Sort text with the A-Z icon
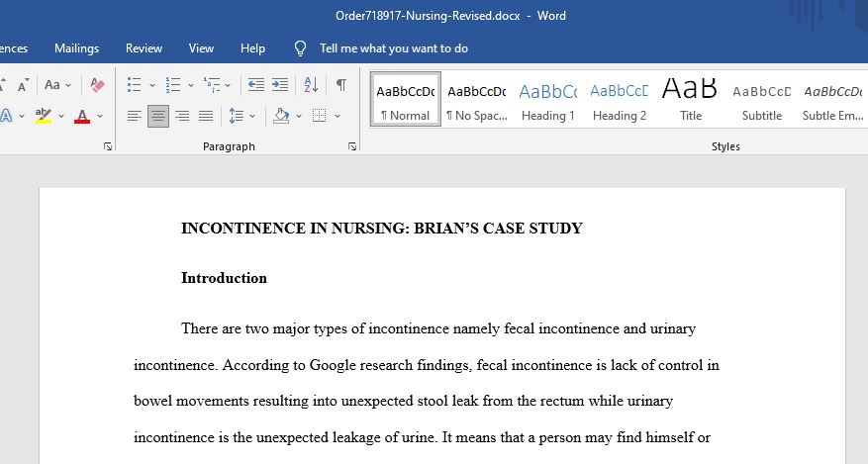This screenshot has height=464, width=868. click(311, 85)
